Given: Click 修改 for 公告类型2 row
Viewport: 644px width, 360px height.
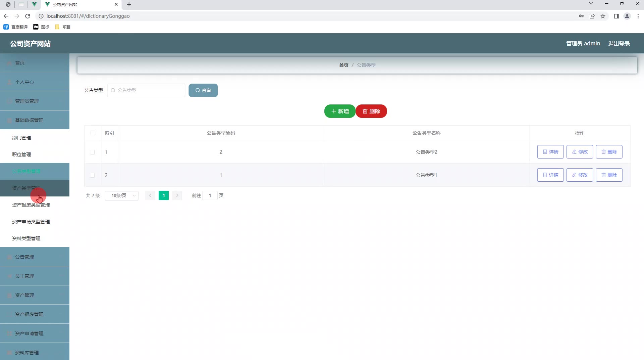Looking at the screenshot, I should pos(580,152).
